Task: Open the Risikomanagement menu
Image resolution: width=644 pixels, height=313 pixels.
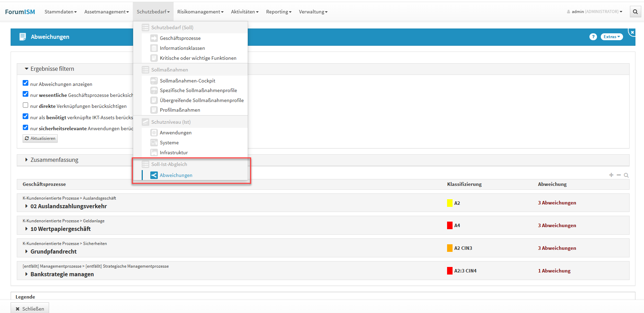Action: pyautogui.click(x=200, y=12)
